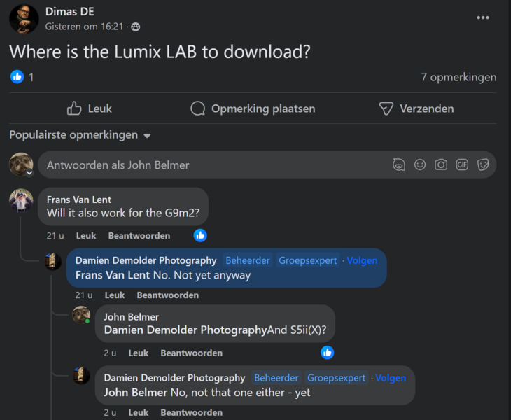Open the 7 opmerkingen comments link
511x420 pixels.
pos(458,77)
